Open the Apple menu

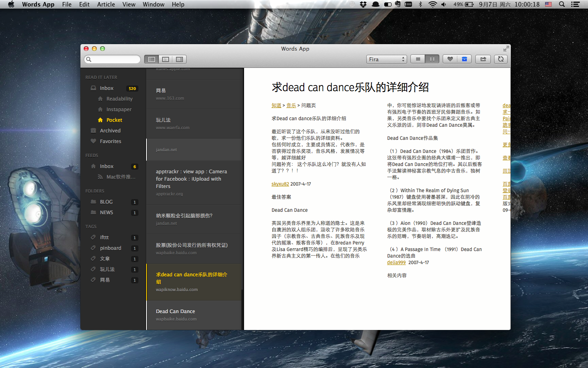tap(11, 4)
